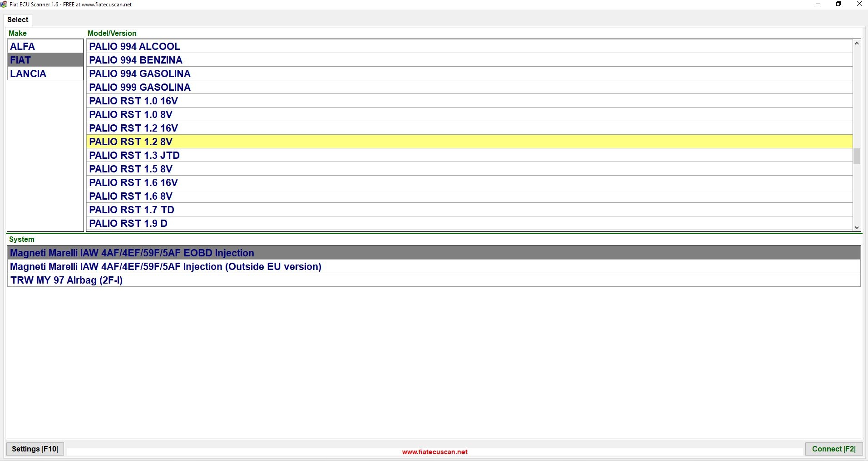
Task: Click the Fiat ECU Scanner title bar icon
Action: click(4, 5)
